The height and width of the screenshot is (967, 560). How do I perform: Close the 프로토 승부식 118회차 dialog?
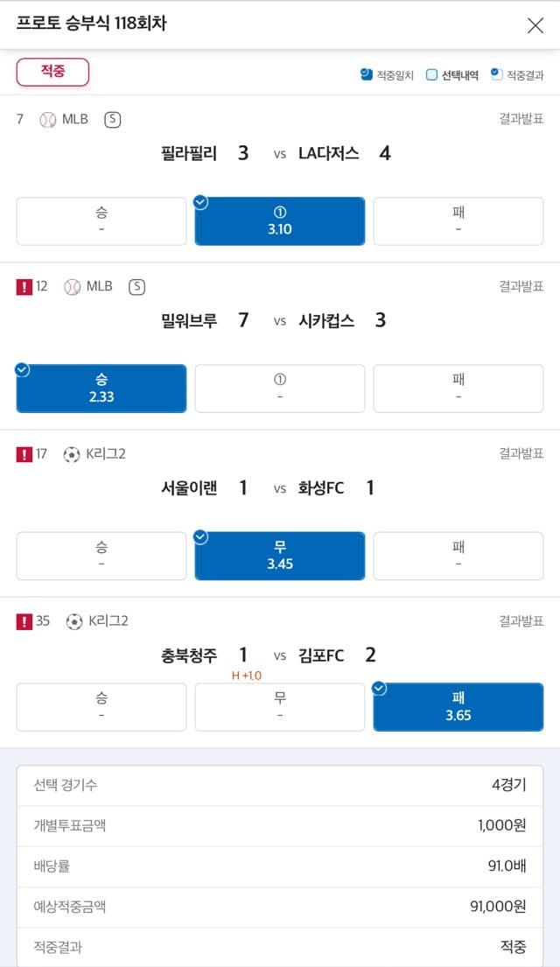tap(535, 25)
